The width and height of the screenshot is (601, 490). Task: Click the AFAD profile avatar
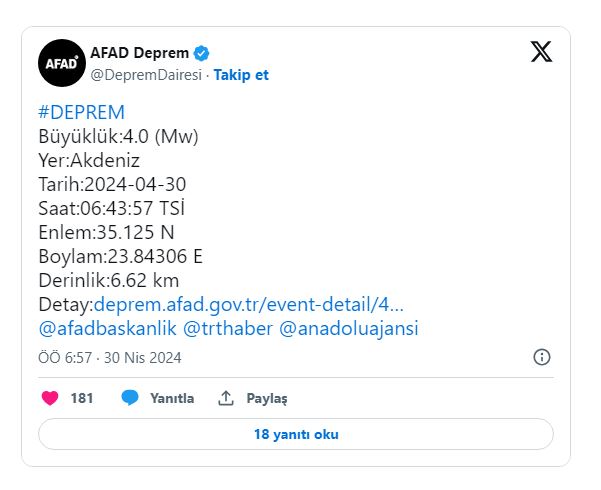(x=62, y=63)
